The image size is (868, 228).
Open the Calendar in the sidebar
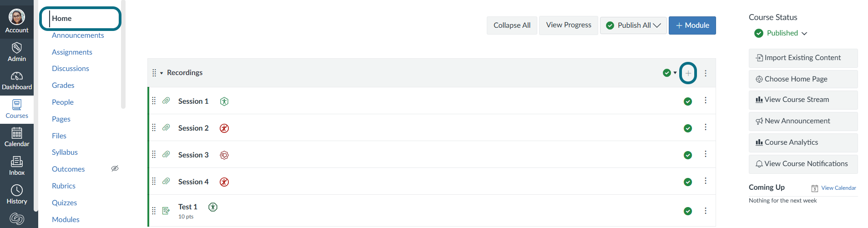coord(17,137)
